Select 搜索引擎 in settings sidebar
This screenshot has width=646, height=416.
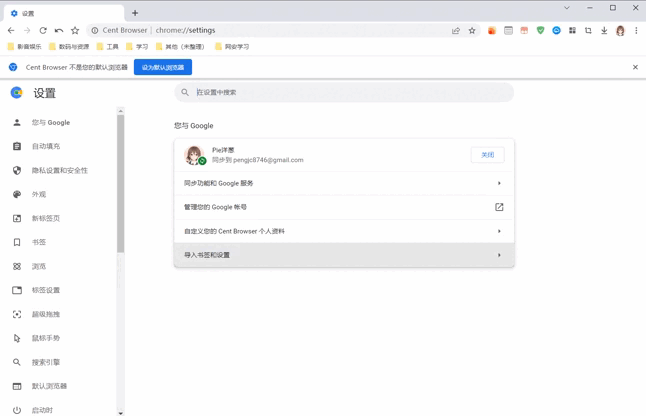coord(46,362)
